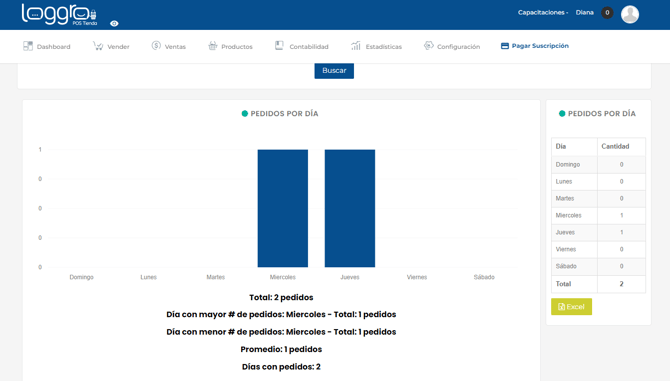Click the Buscar button

coord(334,70)
